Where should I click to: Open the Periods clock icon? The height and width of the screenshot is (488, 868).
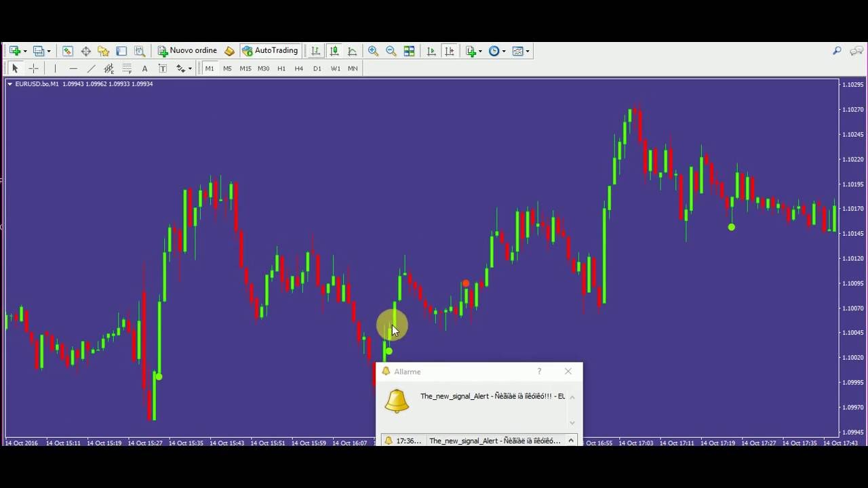click(494, 51)
